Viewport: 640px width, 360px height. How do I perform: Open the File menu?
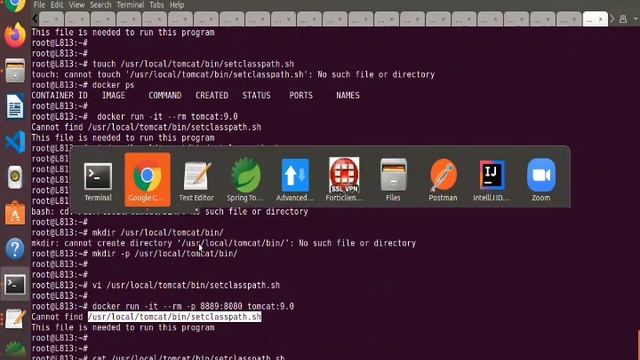tap(39, 5)
